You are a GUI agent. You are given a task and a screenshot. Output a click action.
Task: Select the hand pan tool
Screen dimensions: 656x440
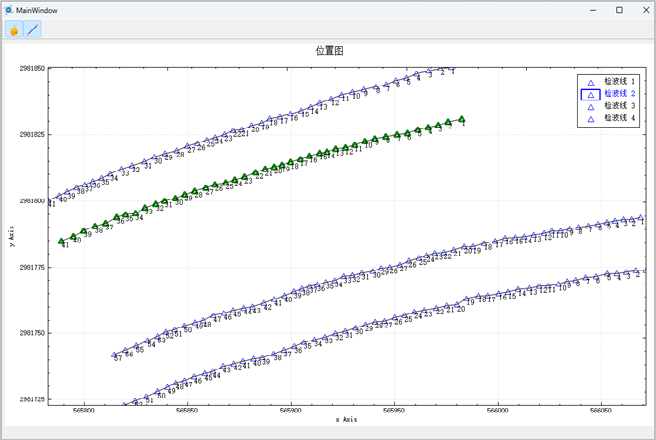click(14, 30)
